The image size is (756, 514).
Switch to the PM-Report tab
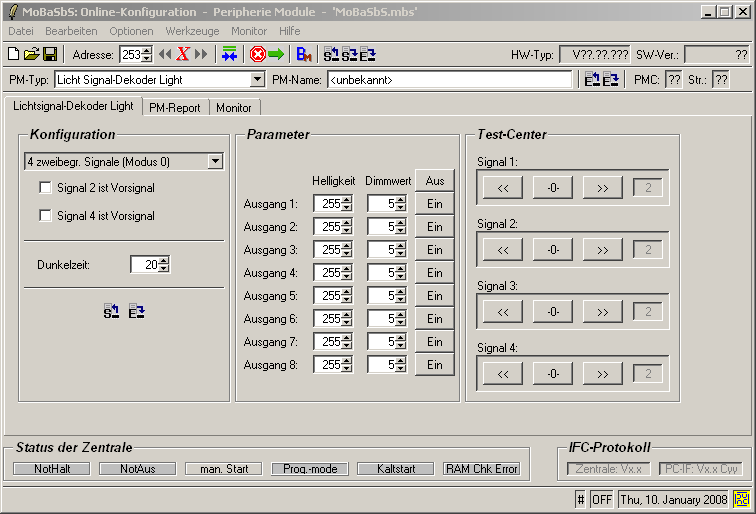[175, 107]
